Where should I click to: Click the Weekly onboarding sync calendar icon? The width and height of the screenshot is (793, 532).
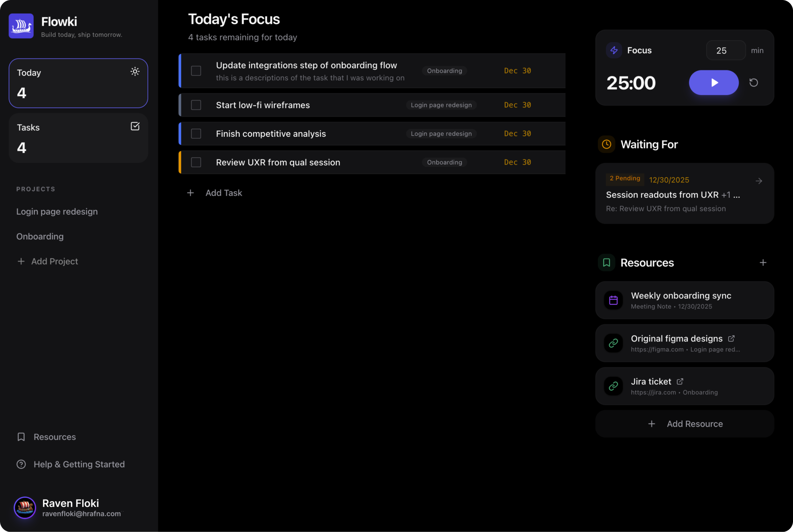tap(613, 300)
